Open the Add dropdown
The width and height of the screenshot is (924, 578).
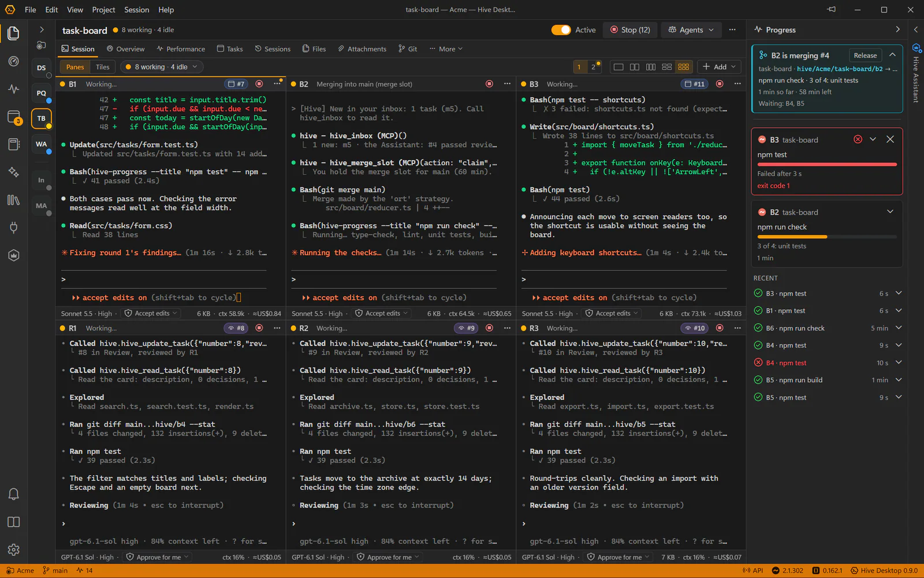(x=719, y=67)
